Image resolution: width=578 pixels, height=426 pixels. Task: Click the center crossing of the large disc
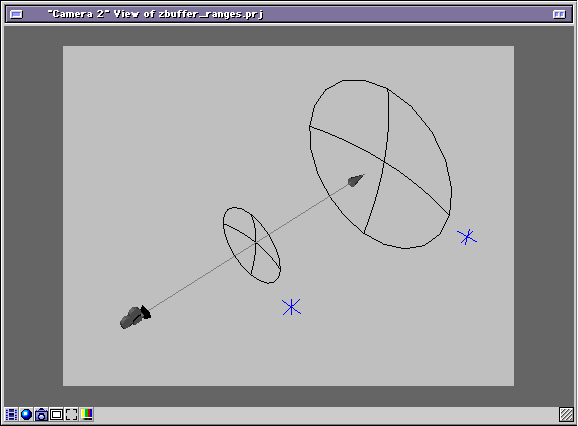click(384, 162)
